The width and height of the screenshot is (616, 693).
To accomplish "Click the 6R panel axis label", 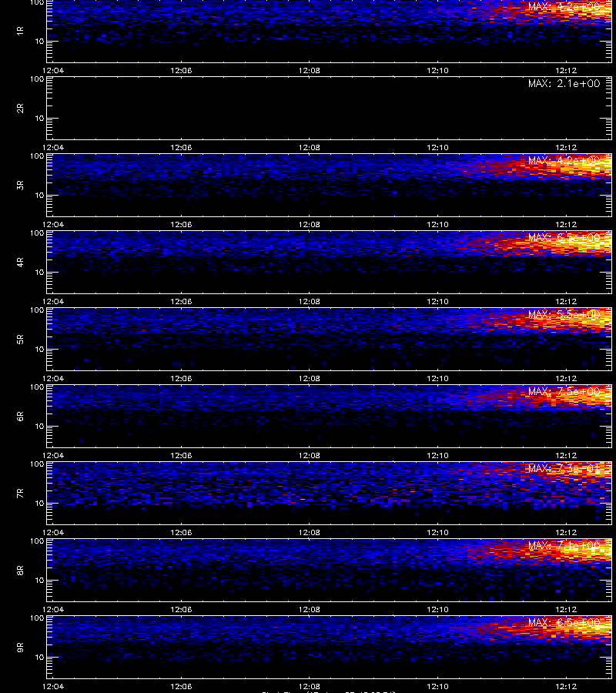I will [x=20, y=416].
